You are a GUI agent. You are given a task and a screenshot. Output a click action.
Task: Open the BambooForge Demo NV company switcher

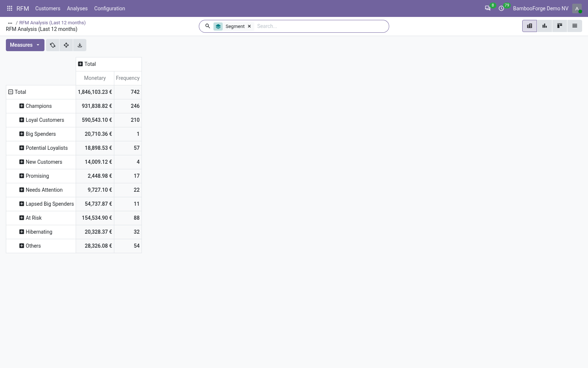tap(541, 8)
